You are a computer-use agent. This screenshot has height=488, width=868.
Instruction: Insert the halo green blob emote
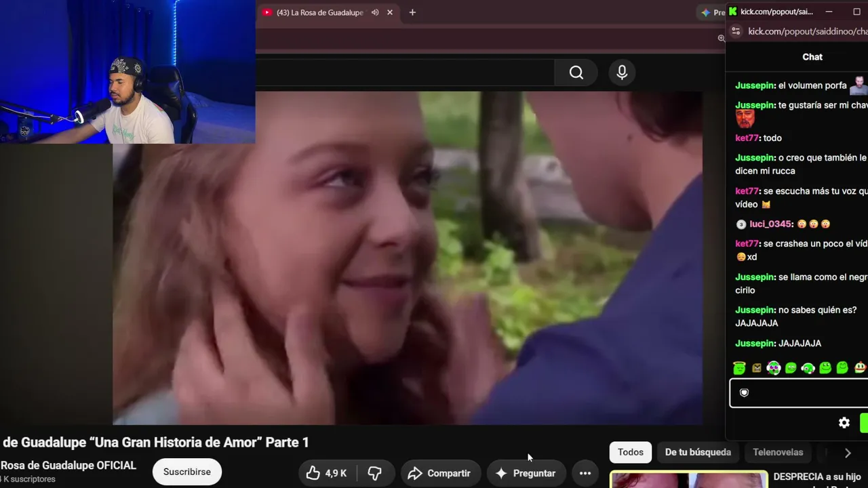[739, 368]
